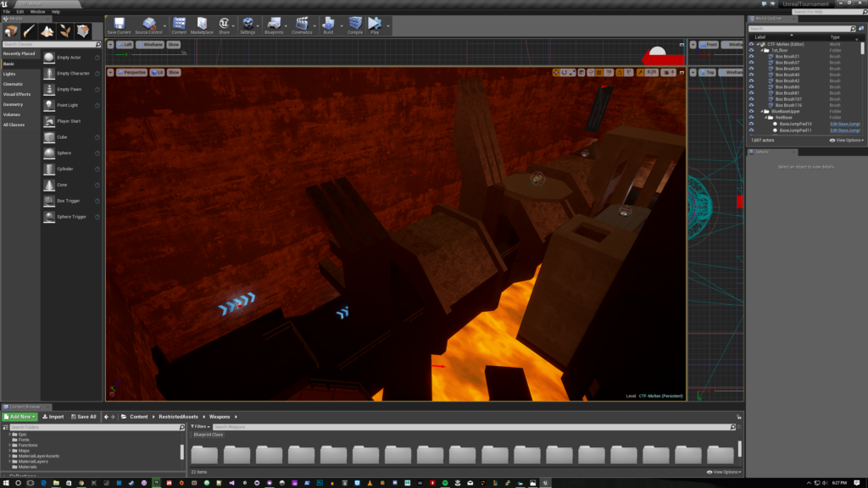The width and height of the screenshot is (868, 488).
Task: Toggle visibility of Box Brush37
Action: tap(751, 63)
